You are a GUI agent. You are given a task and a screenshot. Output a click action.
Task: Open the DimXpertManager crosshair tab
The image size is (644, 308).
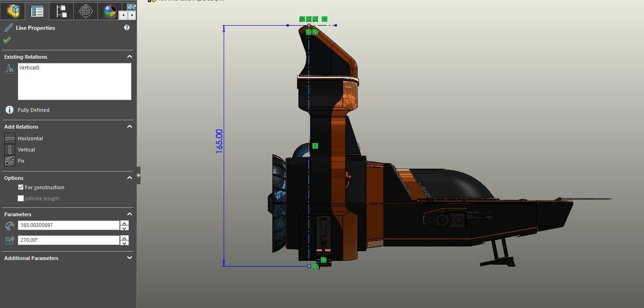pos(85,11)
